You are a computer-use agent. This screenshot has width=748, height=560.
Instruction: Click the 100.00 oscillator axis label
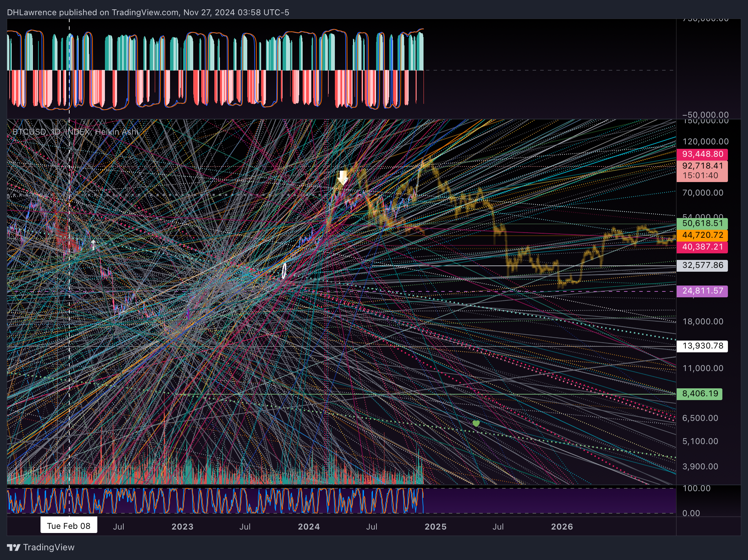click(x=696, y=488)
